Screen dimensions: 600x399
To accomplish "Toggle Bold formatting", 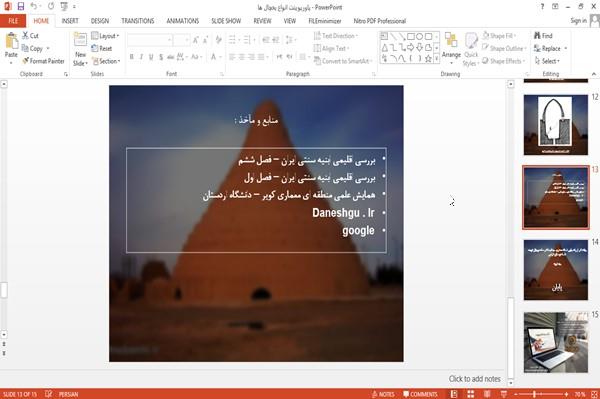I will [x=132, y=57].
